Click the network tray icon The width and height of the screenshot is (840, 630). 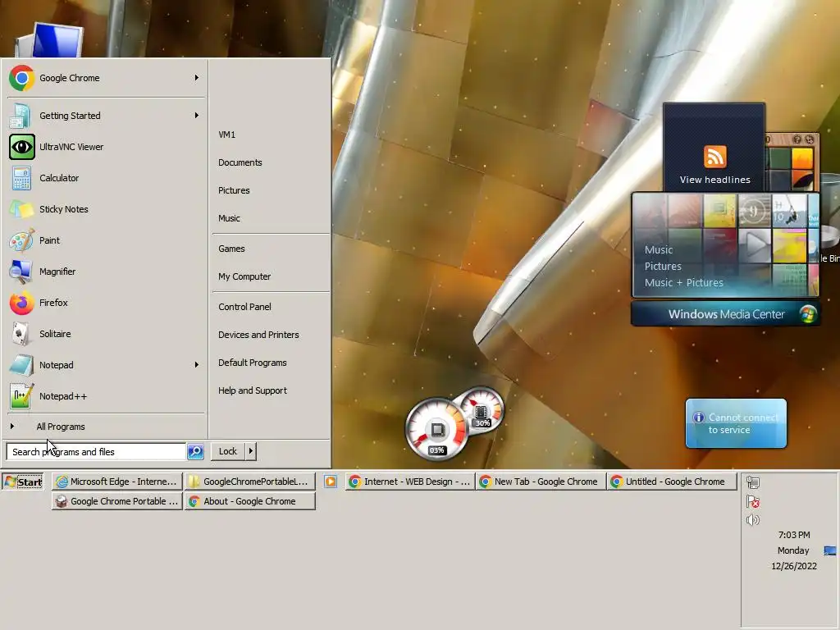coord(753,482)
